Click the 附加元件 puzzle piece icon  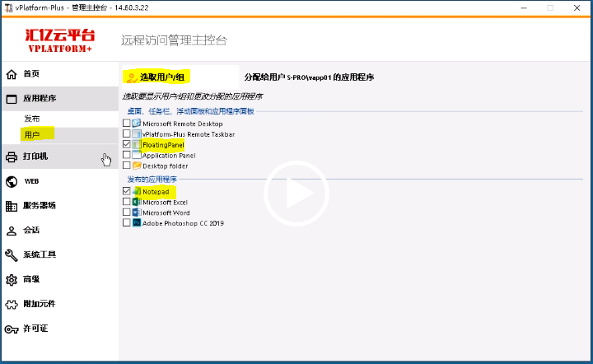(12, 305)
